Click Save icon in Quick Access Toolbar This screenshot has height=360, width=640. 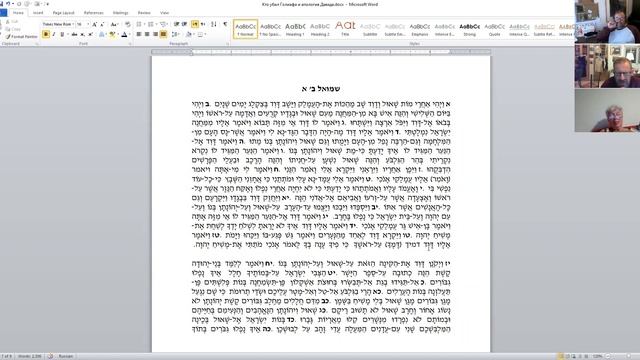(x=2, y=4)
